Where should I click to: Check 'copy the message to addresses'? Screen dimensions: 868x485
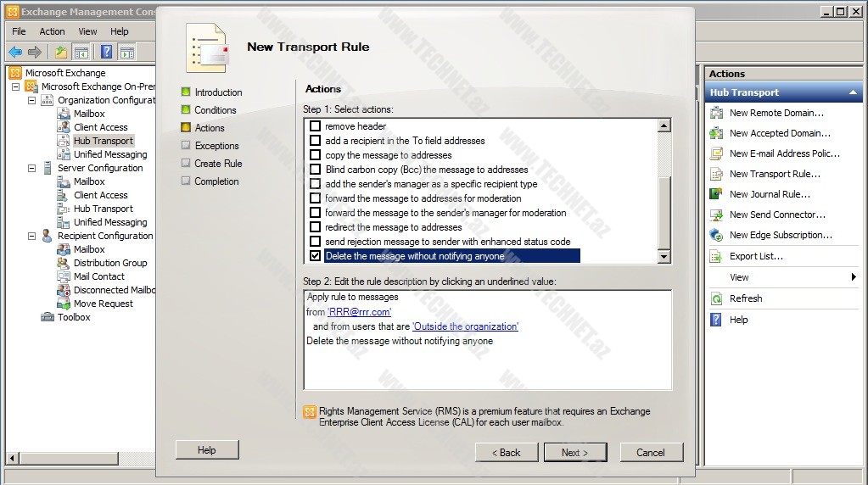click(315, 155)
